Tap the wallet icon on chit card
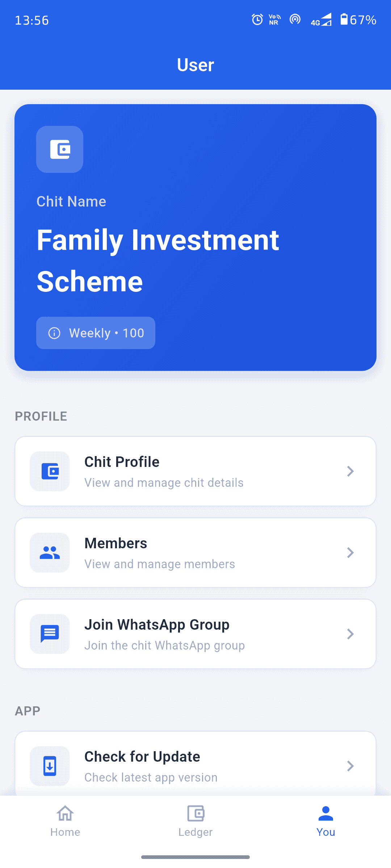The height and width of the screenshot is (868, 391). (60, 149)
